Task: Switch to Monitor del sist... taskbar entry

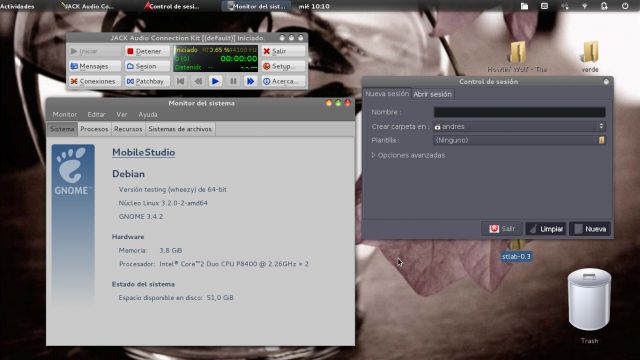Action: point(256,6)
